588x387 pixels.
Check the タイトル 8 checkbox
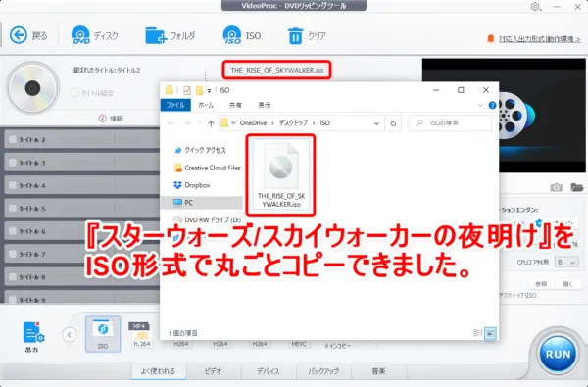pos(13,276)
